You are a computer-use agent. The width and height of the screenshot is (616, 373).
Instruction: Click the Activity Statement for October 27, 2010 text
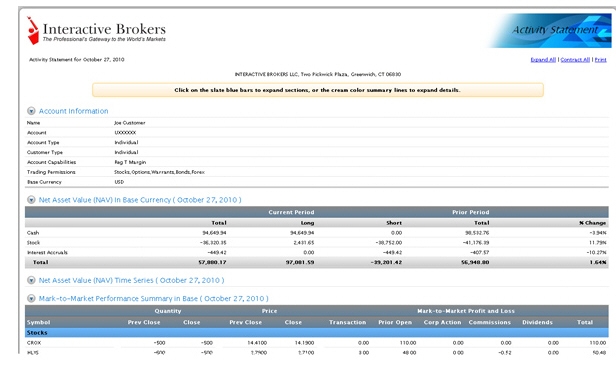tap(77, 60)
